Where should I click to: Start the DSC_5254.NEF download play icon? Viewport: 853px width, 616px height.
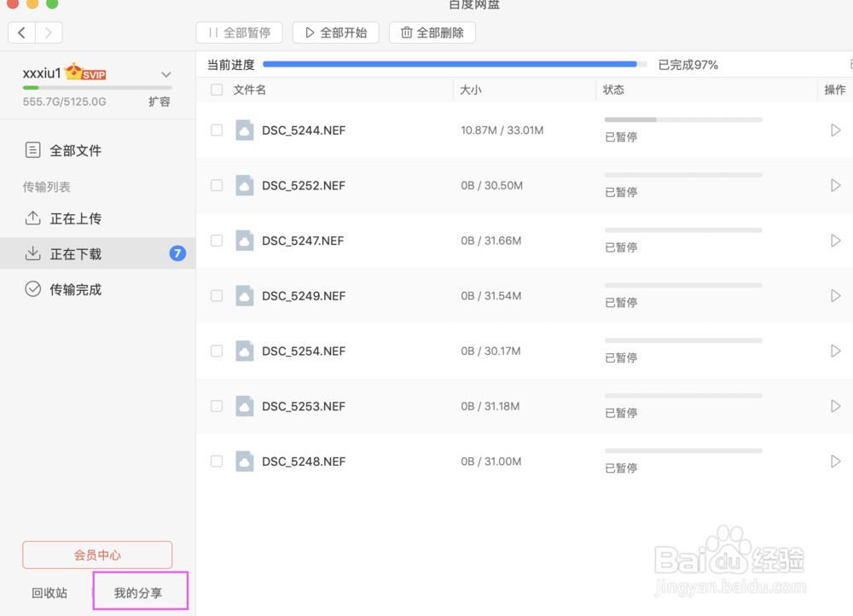836,351
